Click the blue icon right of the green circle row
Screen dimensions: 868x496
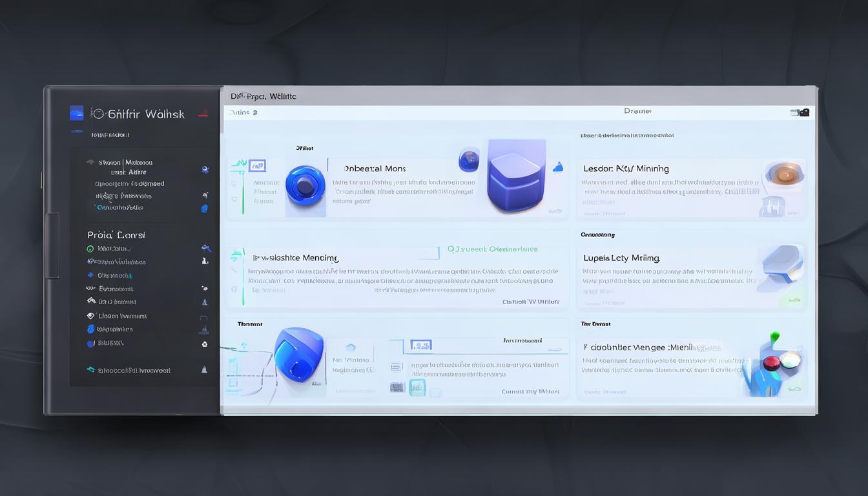(205, 248)
